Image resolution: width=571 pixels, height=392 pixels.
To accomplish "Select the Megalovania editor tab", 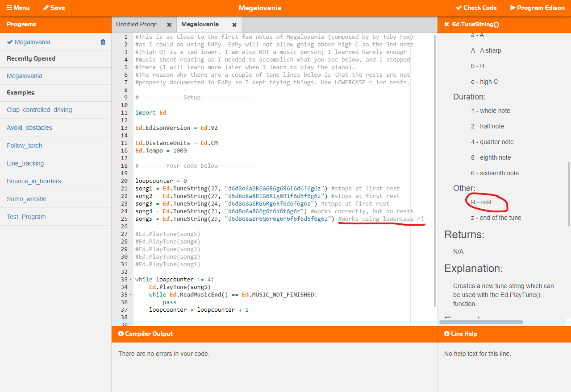I will [x=200, y=25].
